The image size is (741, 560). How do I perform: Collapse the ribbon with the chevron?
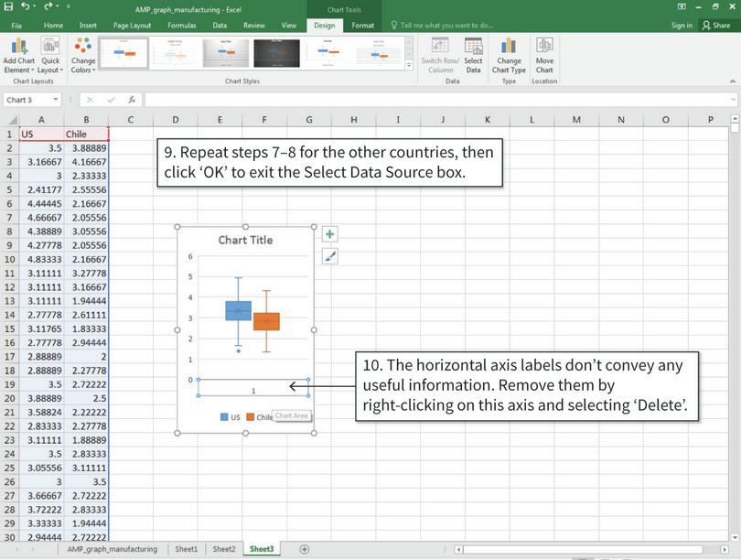click(x=733, y=81)
